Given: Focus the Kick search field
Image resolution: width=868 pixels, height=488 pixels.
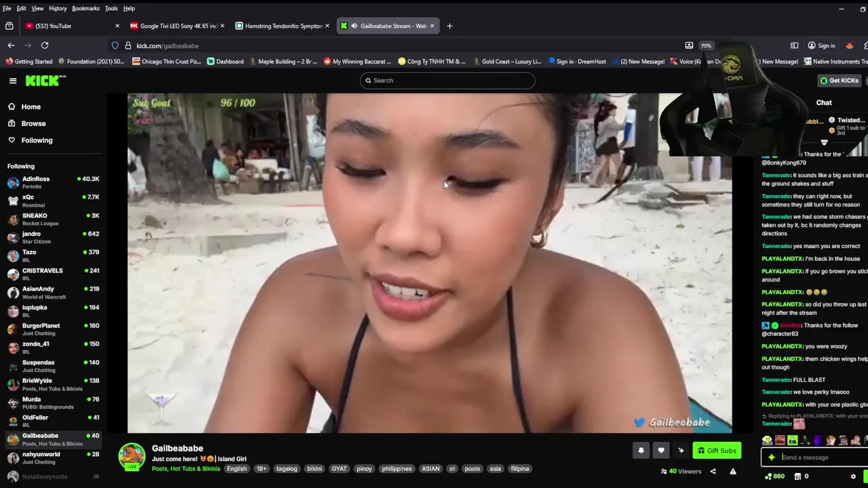Looking at the screenshot, I should (448, 81).
